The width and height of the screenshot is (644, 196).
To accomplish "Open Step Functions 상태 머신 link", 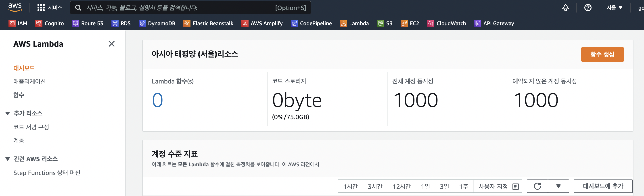I will tap(47, 173).
